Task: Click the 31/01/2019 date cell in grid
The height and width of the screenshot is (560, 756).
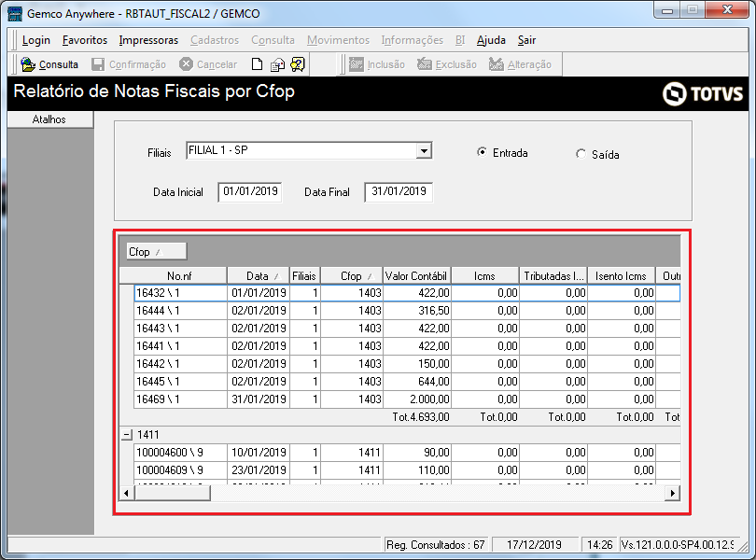Action: [x=259, y=399]
